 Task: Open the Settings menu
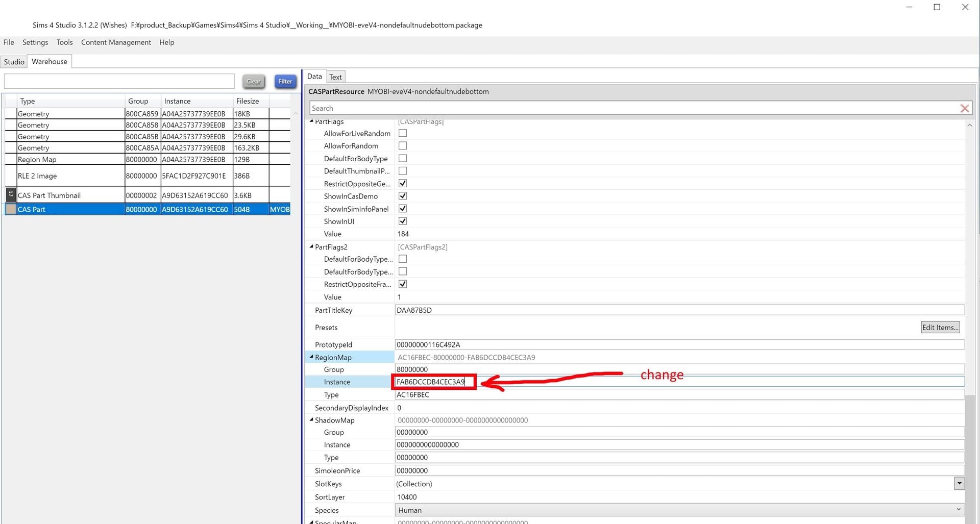point(35,42)
